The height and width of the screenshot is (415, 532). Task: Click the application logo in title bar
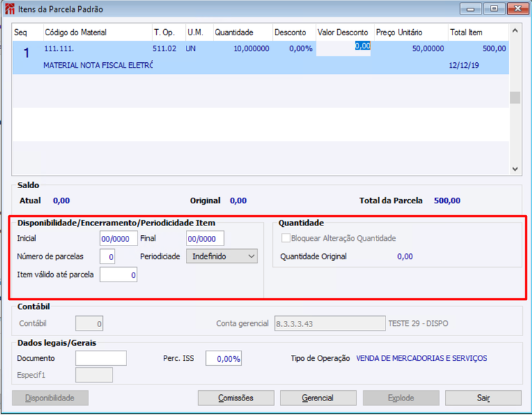[x=10, y=9]
